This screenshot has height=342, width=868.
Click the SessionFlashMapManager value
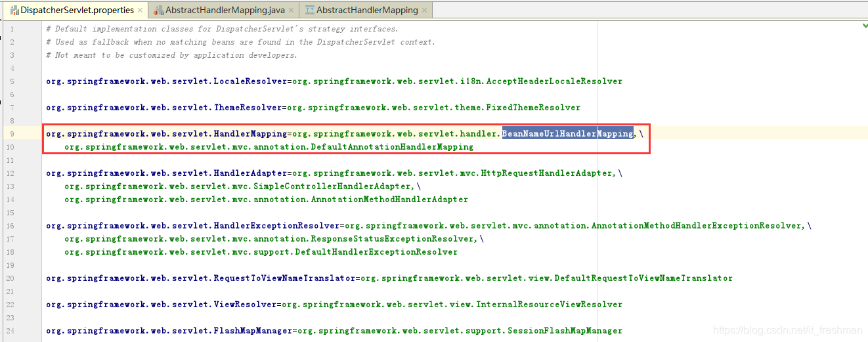tap(460, 330)
